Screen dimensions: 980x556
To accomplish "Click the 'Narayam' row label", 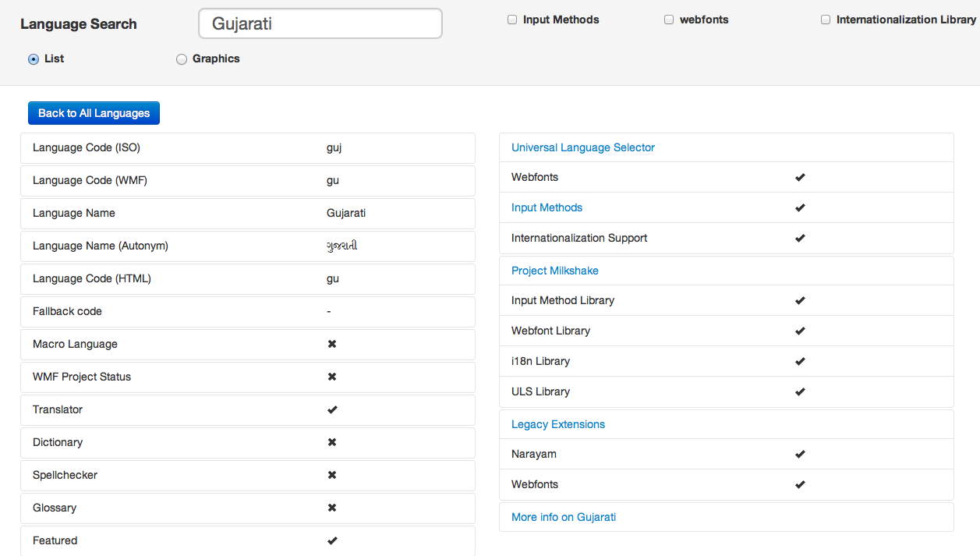I will [x=534, y=454].
